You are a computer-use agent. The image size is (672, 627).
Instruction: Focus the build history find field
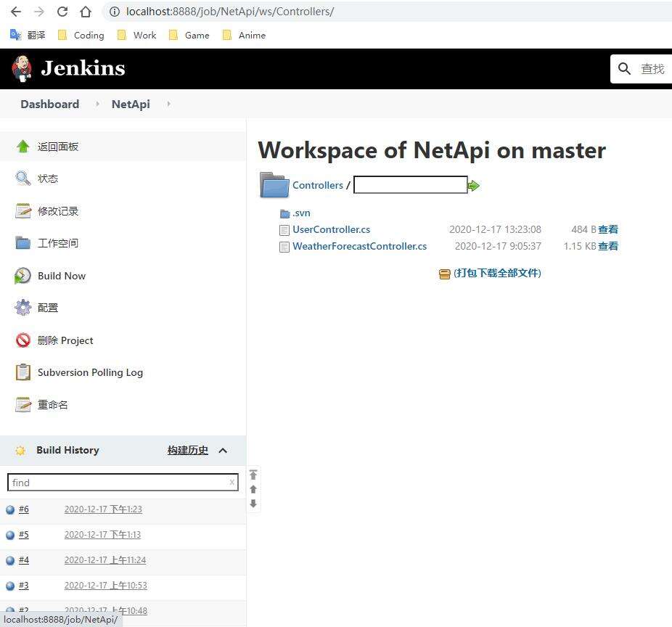coord(123,483)
